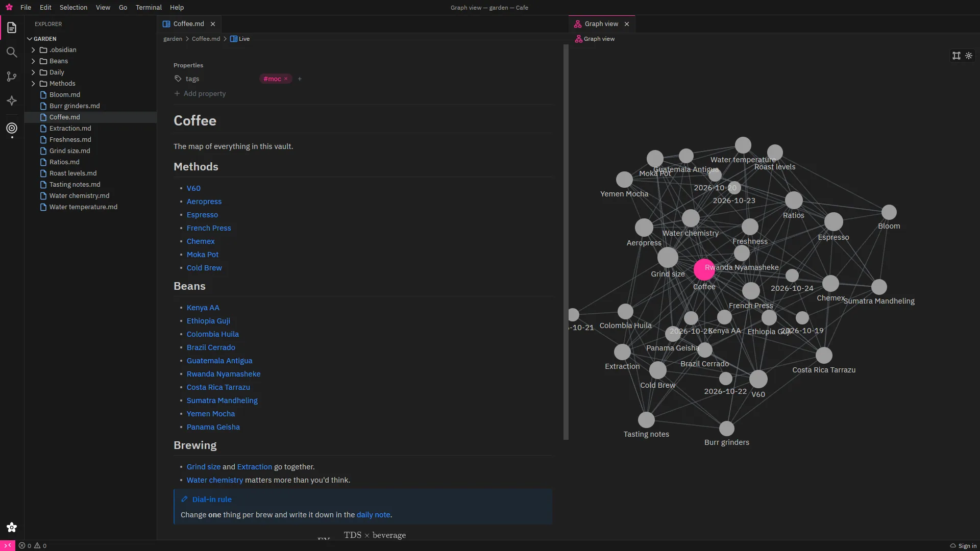980x551 pixels.
Task: Click the app logo in the menu bar
Action: click(x=9, y=7)
